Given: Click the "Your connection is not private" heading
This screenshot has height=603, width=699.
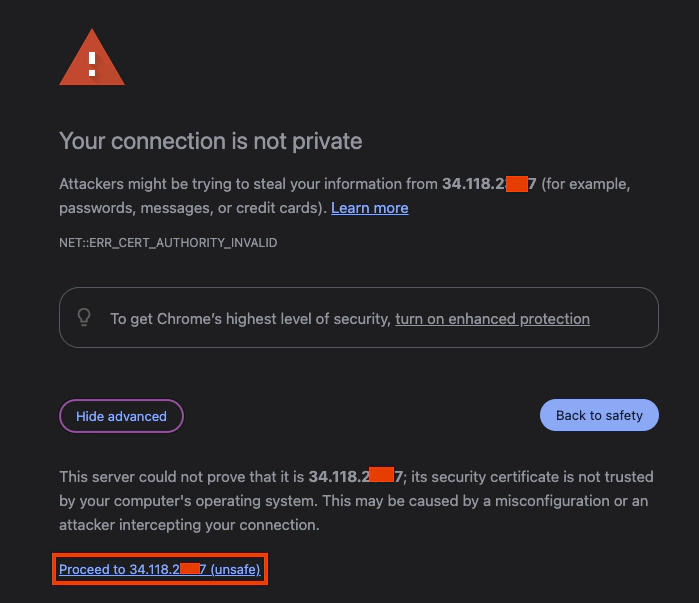Looking at the screenshot, I should click(210, 140).
